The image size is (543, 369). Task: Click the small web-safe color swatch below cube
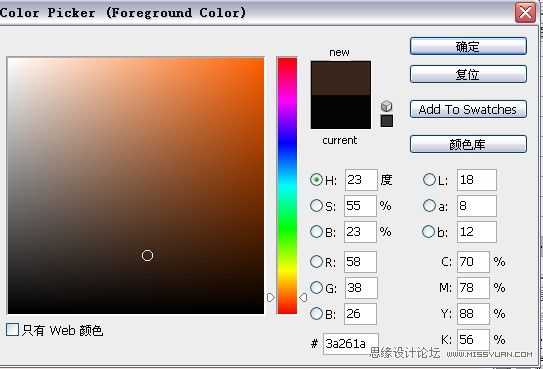click(x=386, y=121)
